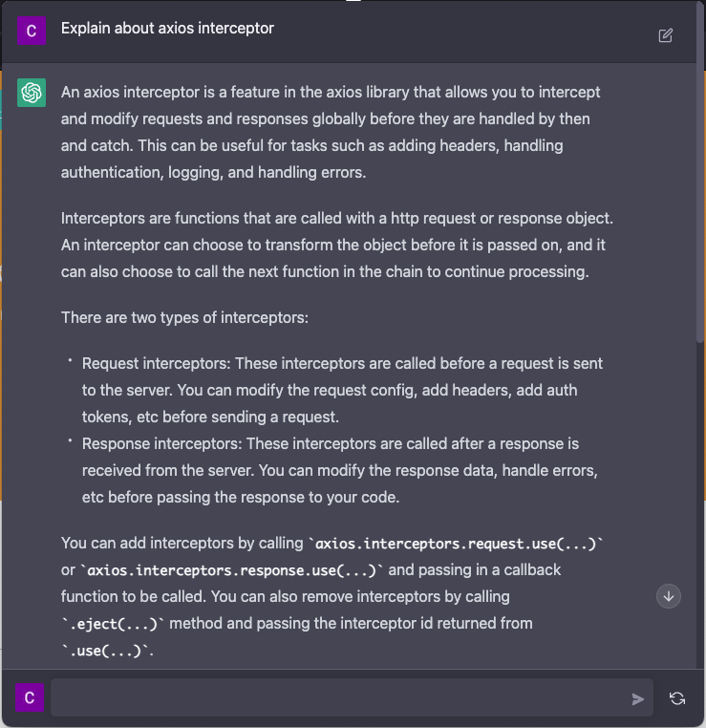The image size is (706, 728).
Task: Click the .use(...) inline code at the end
Action: 106,650
